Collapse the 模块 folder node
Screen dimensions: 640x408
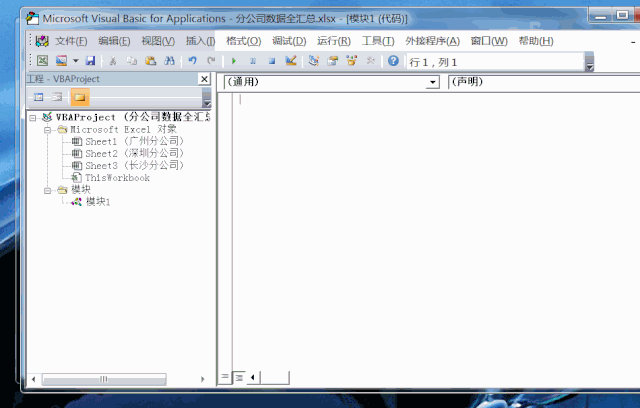click(x=47, y=191)
